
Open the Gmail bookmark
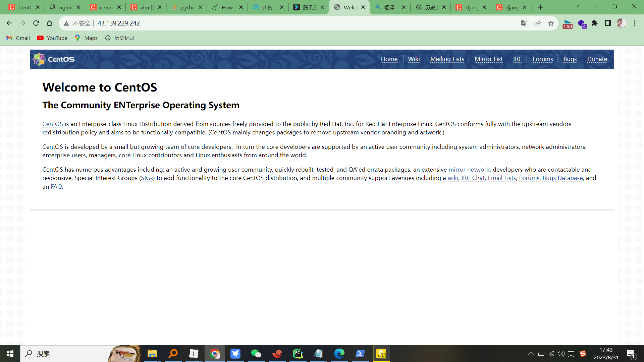point(18,38)
